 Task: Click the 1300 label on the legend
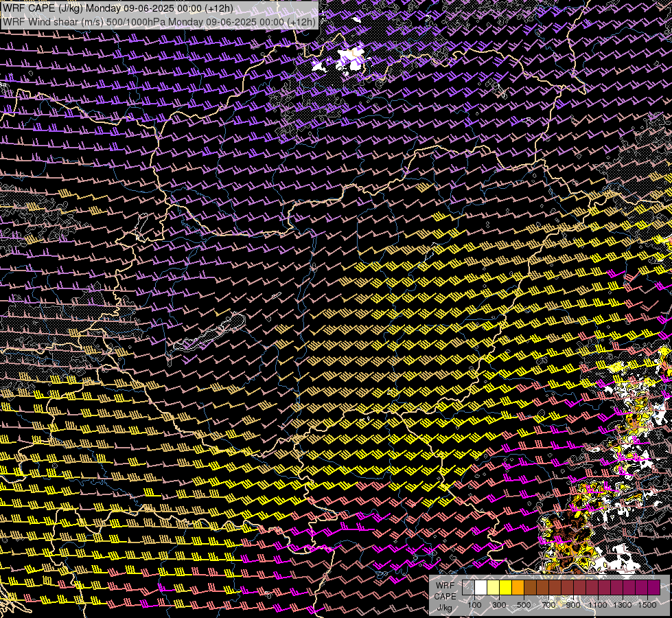point(623,605)
